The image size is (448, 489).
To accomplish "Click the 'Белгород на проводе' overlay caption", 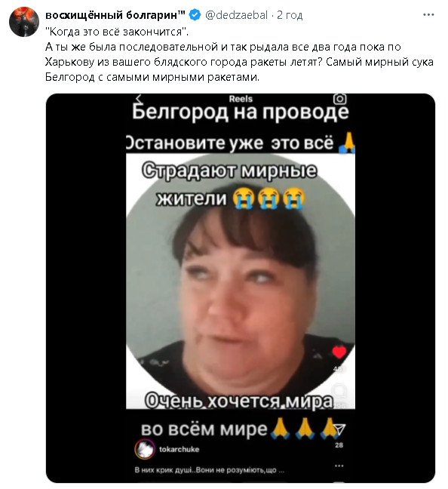I will [240, 112].
